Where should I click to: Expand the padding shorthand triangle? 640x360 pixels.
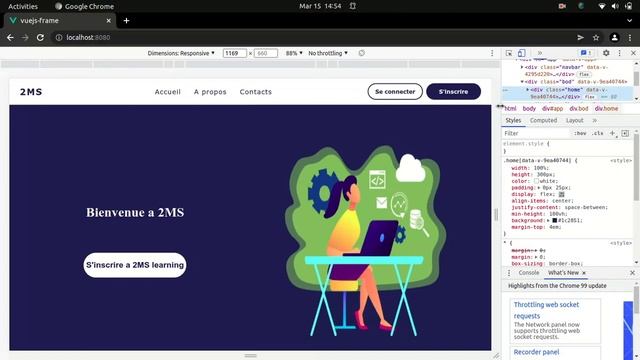click(539, 188)
